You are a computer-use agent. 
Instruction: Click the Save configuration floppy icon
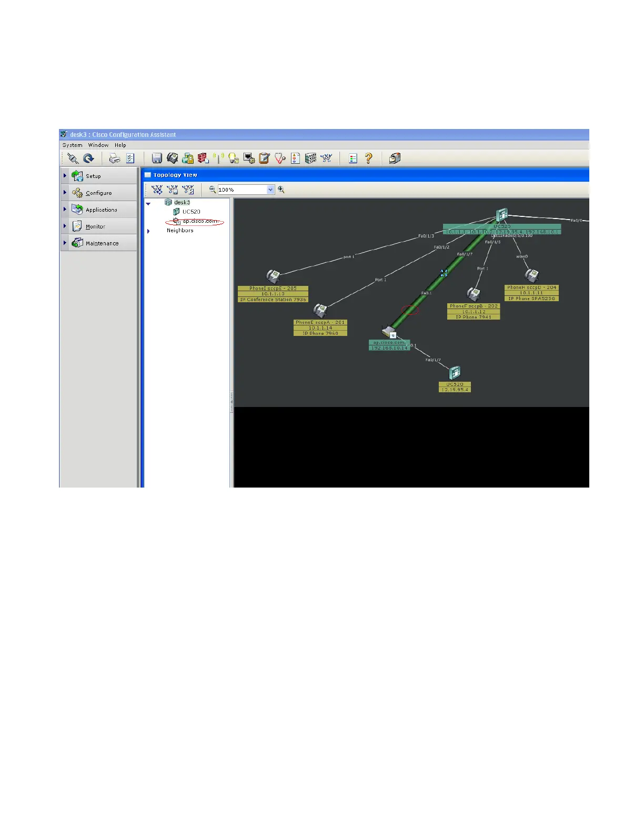pos(157,158)
